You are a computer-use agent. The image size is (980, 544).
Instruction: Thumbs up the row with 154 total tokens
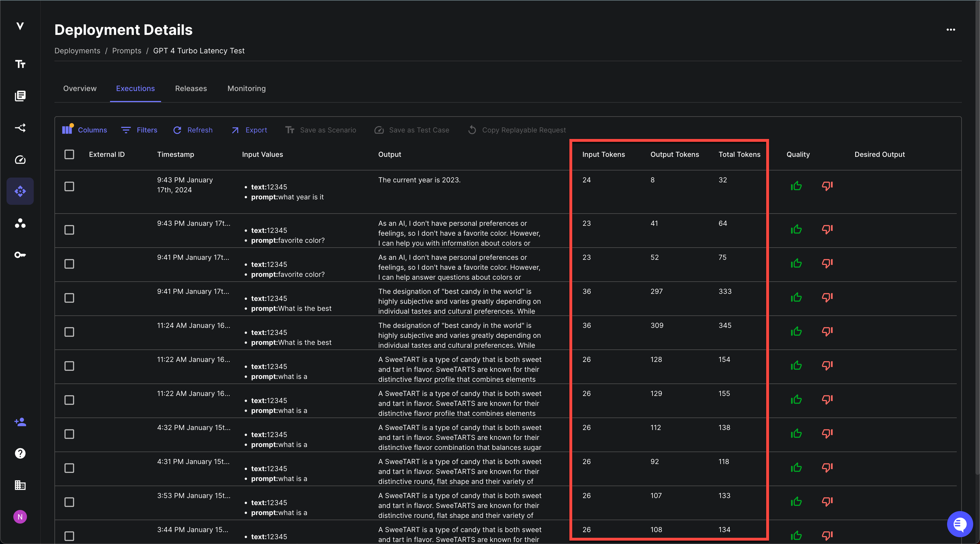point(796,365)
